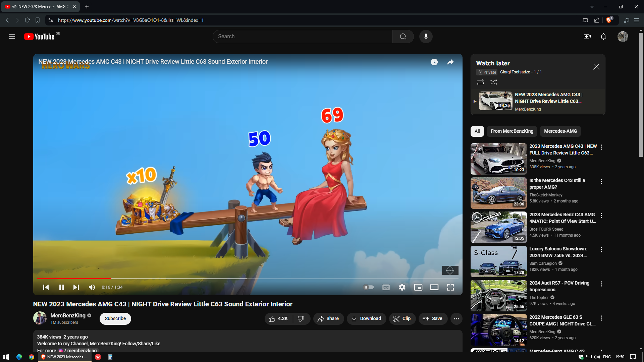
Task: Select the Mercedes-AMG filter chip
Action: pos(560,131)
